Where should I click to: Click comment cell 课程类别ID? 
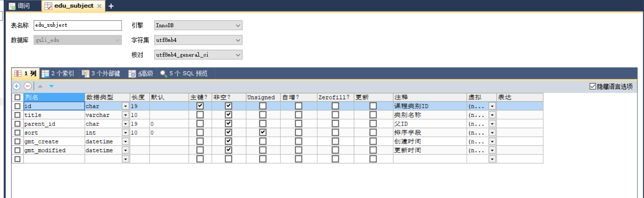pos(430,106)
